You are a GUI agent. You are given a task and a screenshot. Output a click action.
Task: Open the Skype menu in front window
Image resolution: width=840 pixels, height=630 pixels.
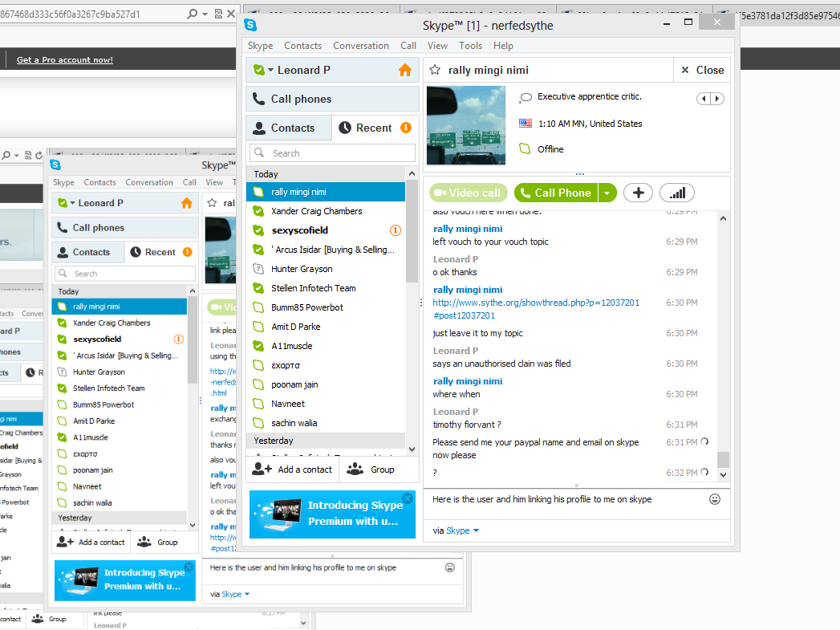click(x=261, y=46)
